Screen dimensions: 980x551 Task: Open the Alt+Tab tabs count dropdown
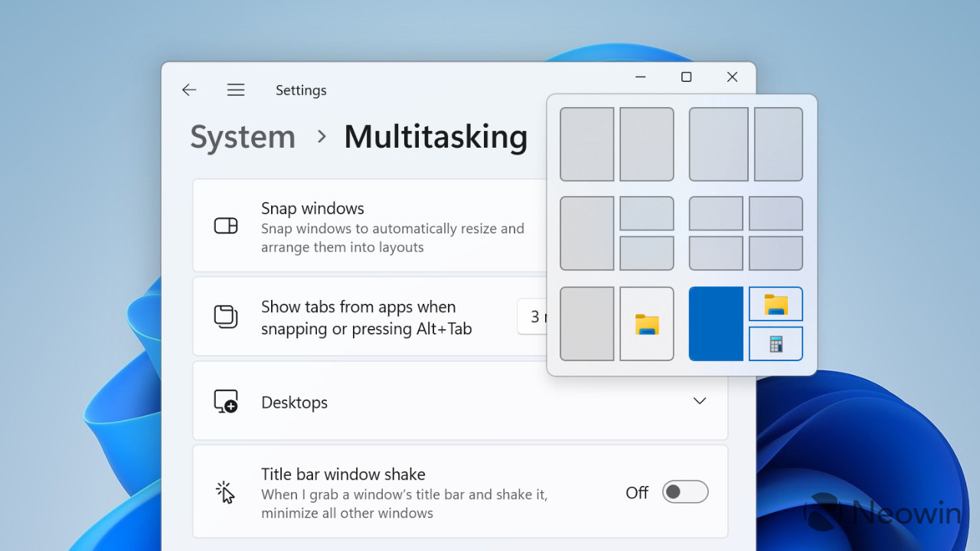[x=536, y=316]
